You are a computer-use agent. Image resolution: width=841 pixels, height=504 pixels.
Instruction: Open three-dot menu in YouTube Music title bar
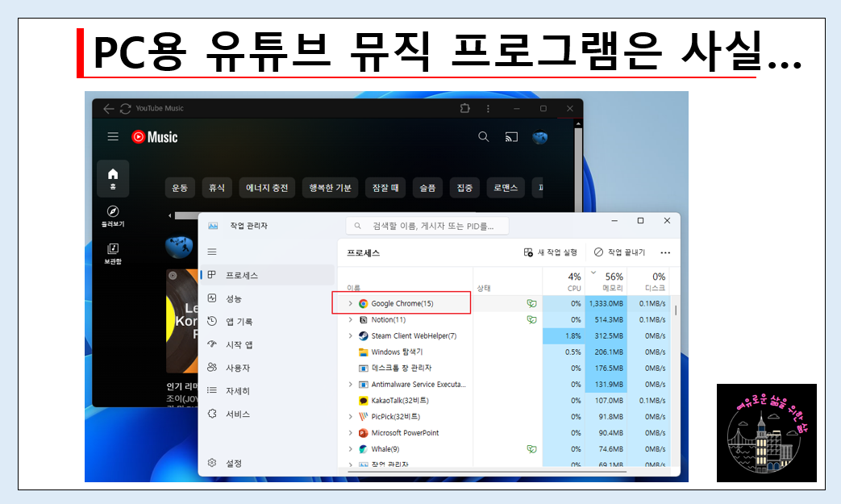click(488, 109)
